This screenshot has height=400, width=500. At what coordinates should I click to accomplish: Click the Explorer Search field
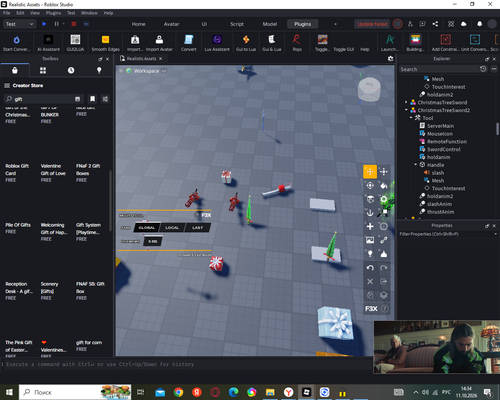coord(439,69)
